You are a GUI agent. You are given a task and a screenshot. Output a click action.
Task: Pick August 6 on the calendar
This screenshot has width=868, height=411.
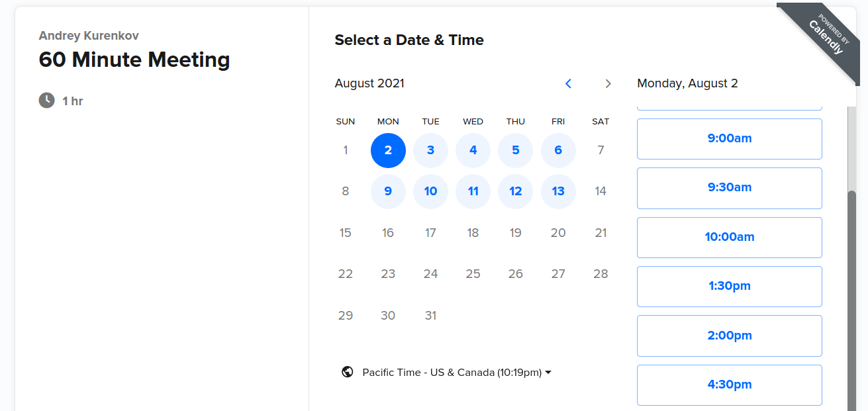coord(558,150)
